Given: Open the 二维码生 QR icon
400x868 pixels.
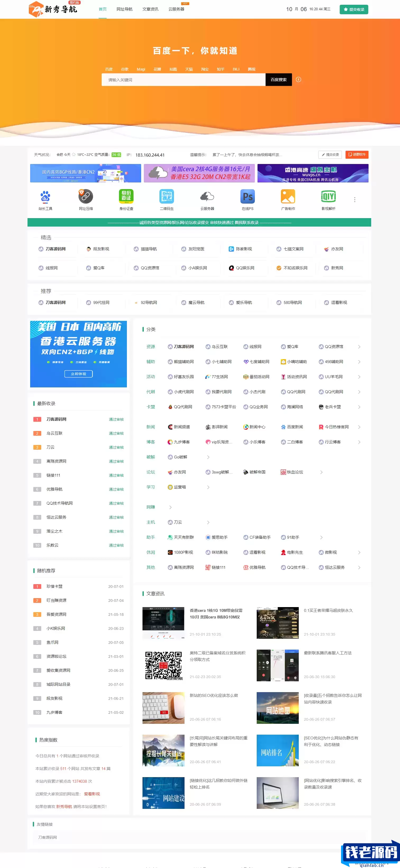Looking at the screenshot, I should tap(167, 196).
